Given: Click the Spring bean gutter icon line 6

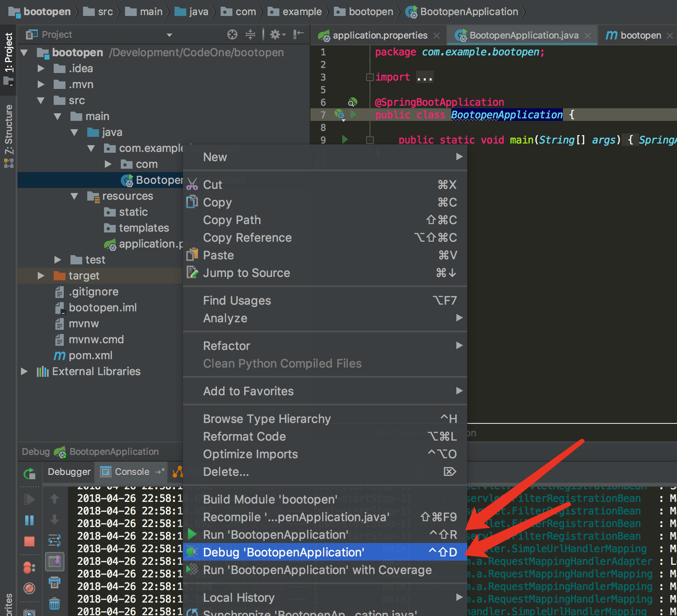Looking at the screenshot, I should coord(352,102).
